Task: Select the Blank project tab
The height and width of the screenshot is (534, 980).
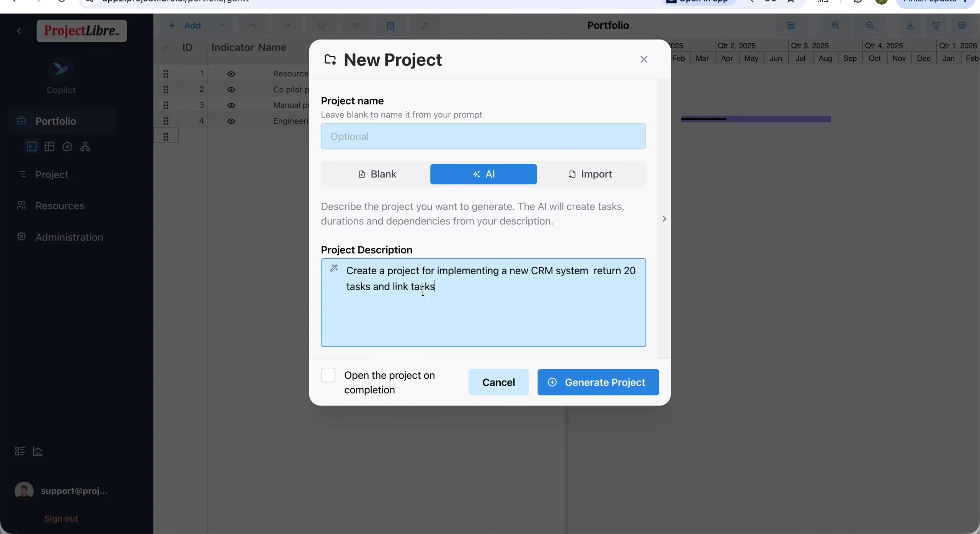Action: (377, 174)
